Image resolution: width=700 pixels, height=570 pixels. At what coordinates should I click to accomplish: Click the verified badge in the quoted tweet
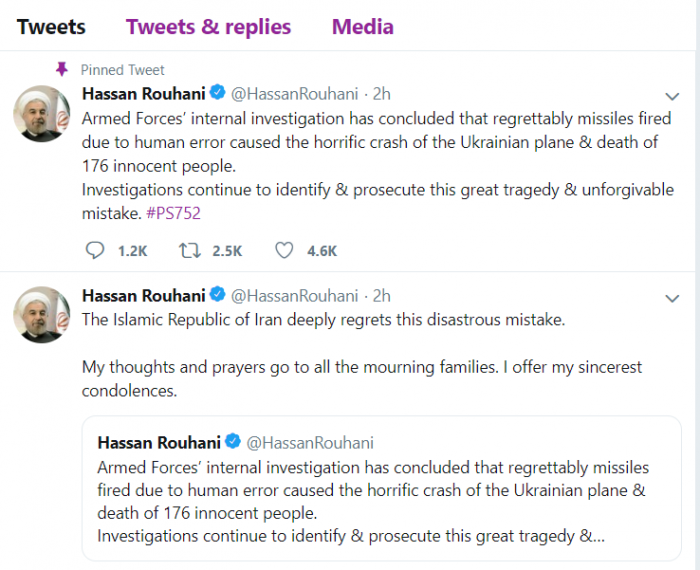tap(233, 442)
